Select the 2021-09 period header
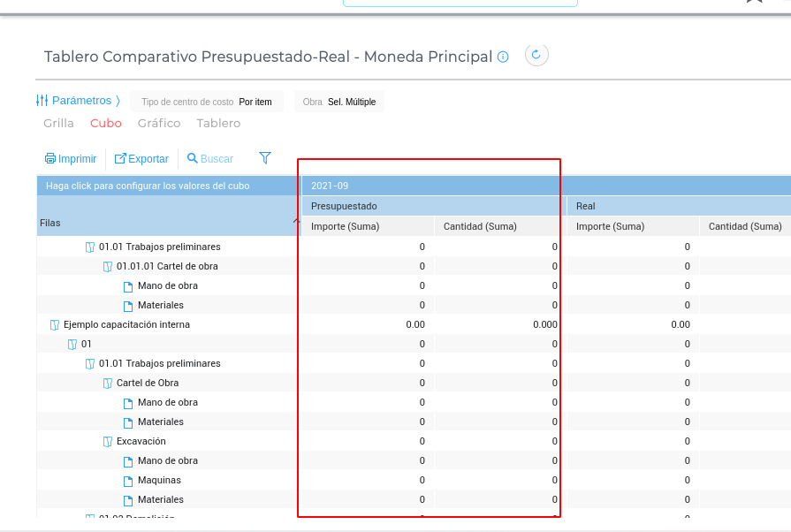The image size is (791, 532). tap(330, 186)
